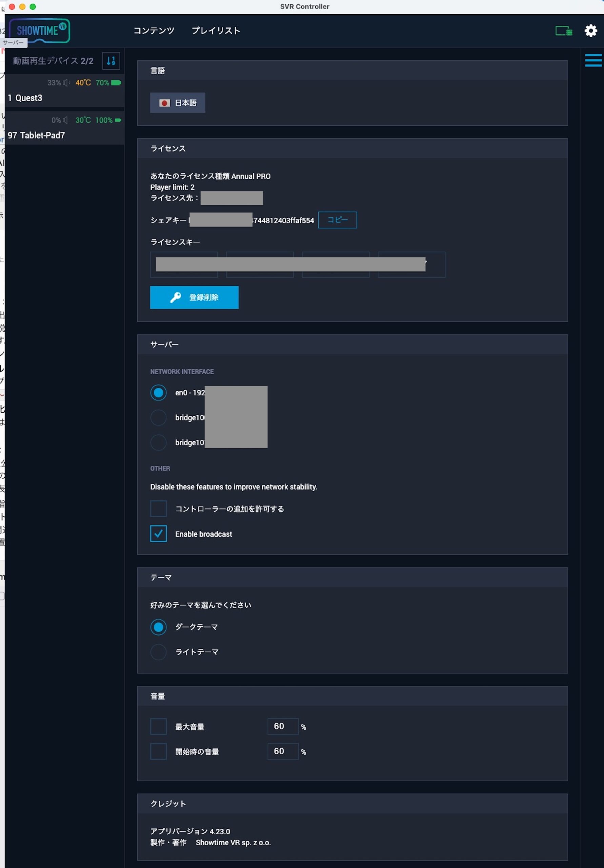Click the Quest3 volume speaker icon
Screen dimensions: 604x868
click(x=66, y=82)
